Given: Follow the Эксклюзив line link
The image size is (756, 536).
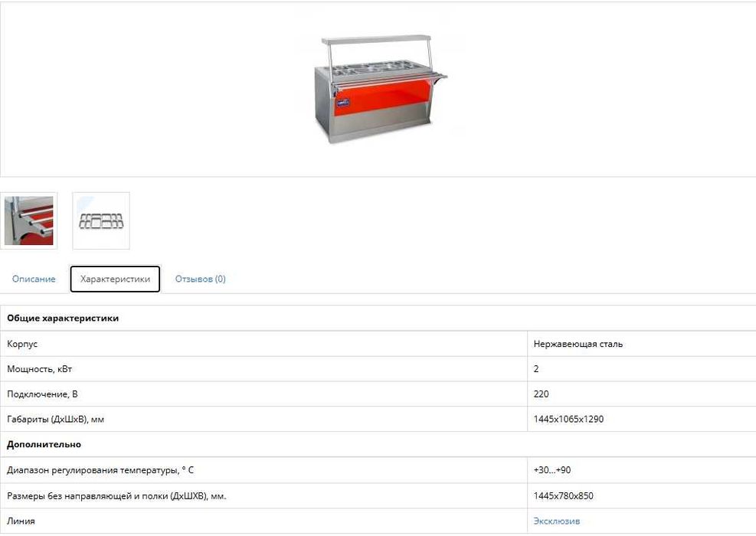Looking at the screenshot, I should click(x=557, y=521).
